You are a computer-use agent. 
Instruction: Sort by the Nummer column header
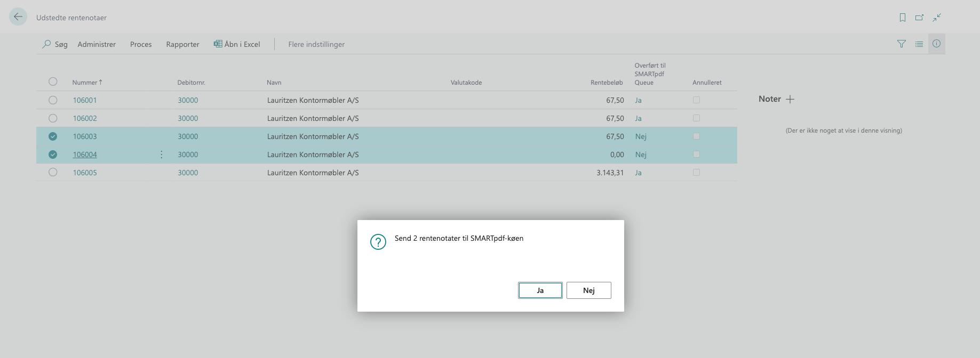(87, 83)
